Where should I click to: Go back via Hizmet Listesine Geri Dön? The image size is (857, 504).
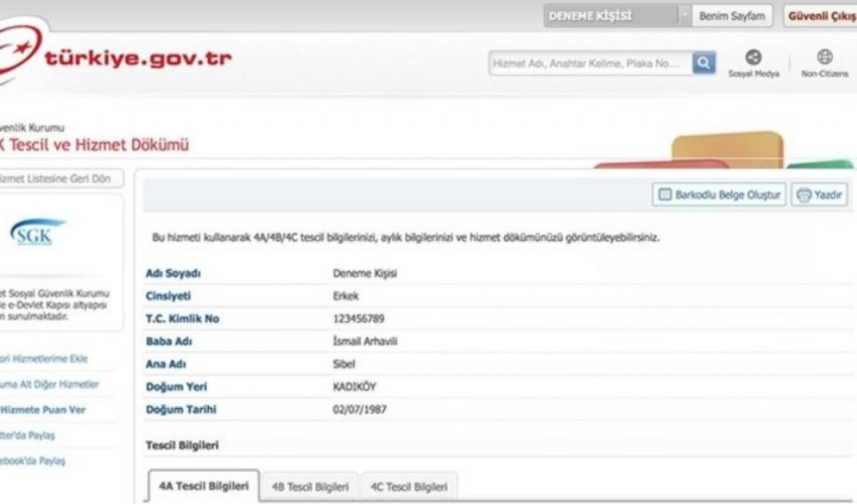(61, 179)
